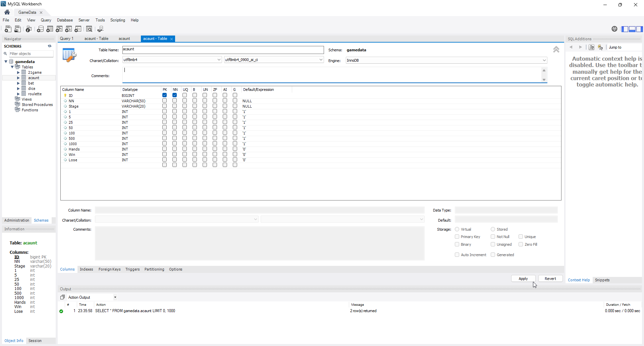Click create new table icon

(x=50, y=29)
